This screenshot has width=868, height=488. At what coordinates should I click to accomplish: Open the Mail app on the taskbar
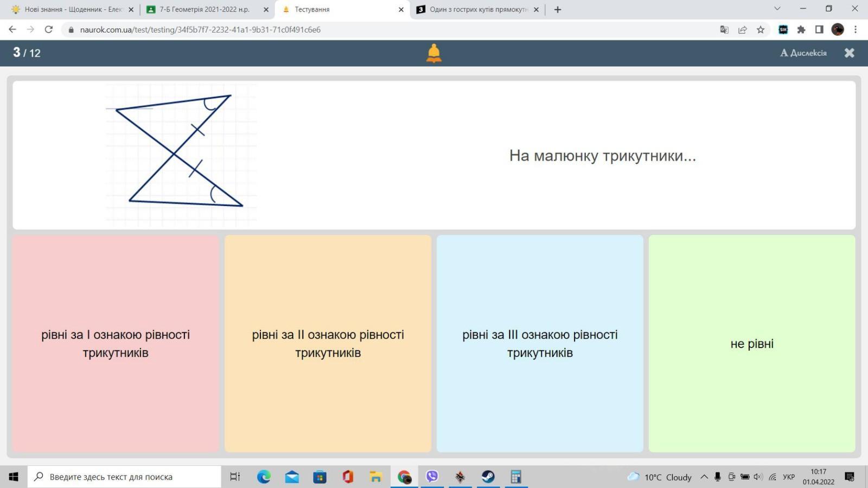point(292,477)
